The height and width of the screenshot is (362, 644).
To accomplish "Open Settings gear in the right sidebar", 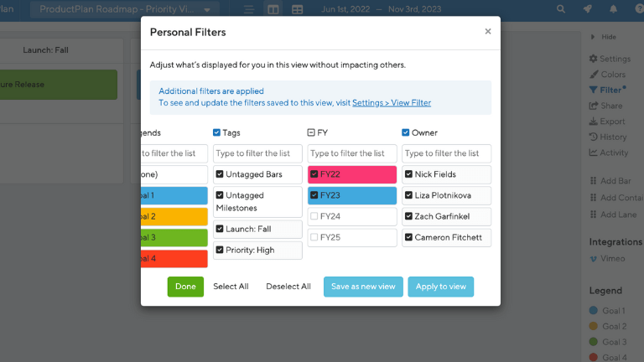I will click(610, 59).
